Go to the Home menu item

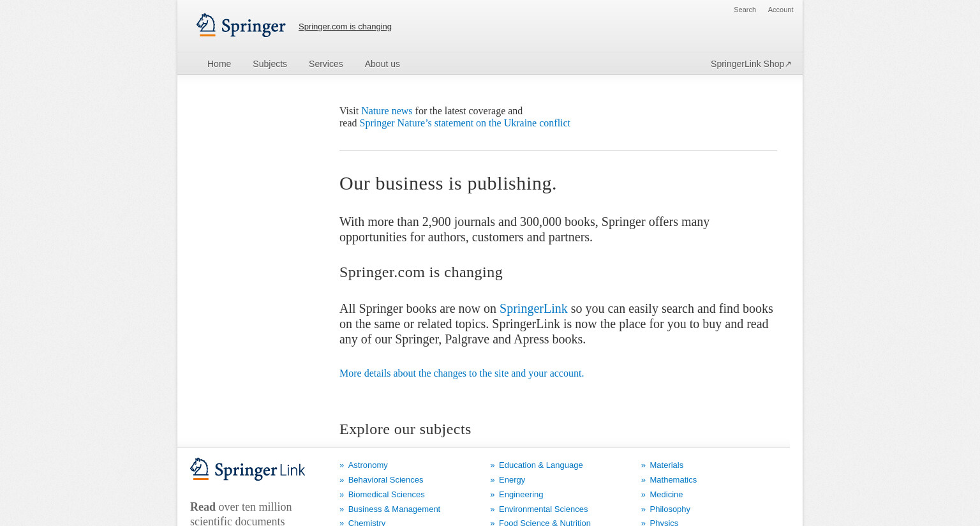tap(219, 64)
